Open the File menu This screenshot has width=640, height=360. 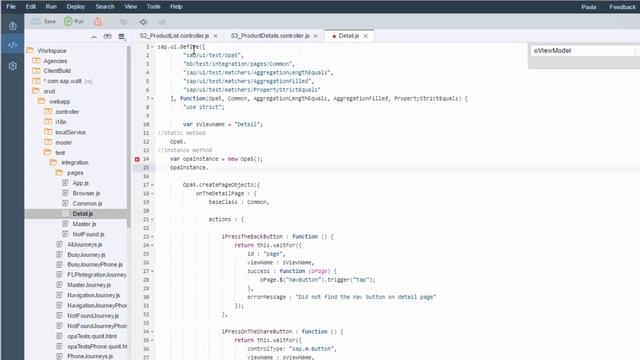(11, 7)
